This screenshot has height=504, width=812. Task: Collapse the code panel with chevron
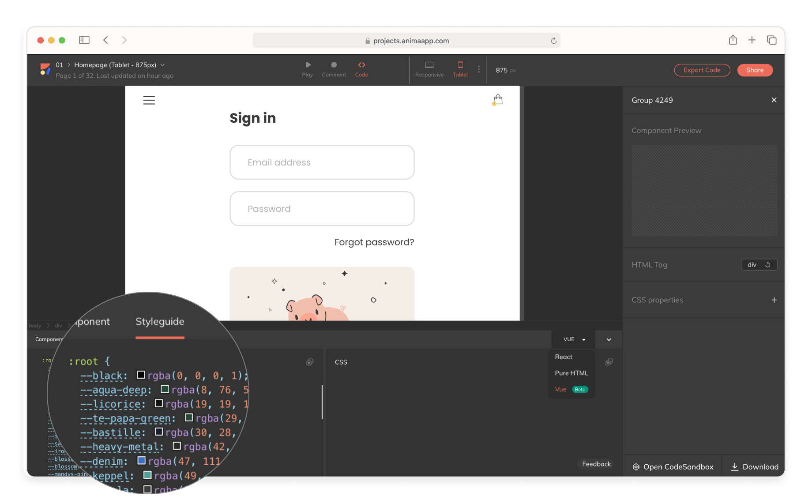click(609, 339)
